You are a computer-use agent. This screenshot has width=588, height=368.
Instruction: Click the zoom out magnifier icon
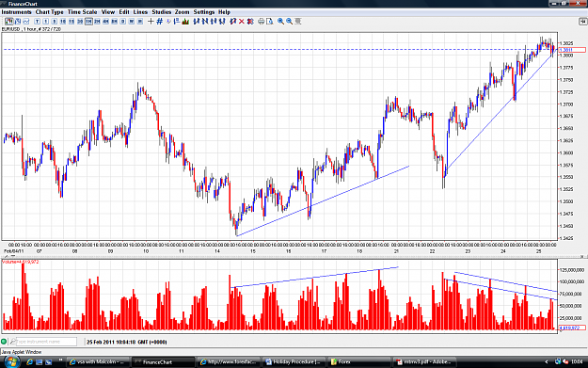coord(289,22)
